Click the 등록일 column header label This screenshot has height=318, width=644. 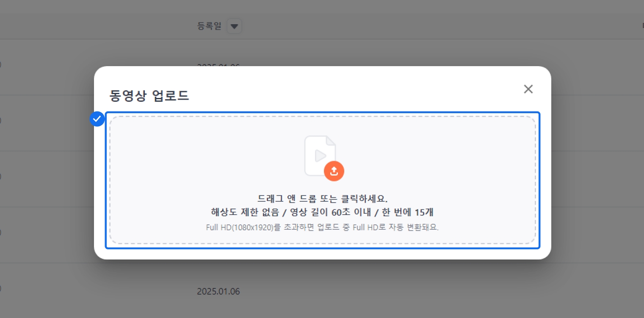209,26
